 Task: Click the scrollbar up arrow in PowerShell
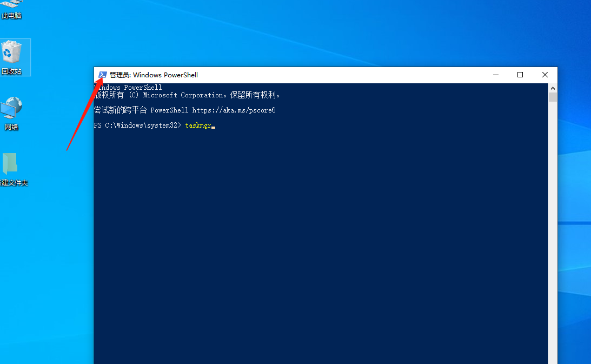pos(553,88)
